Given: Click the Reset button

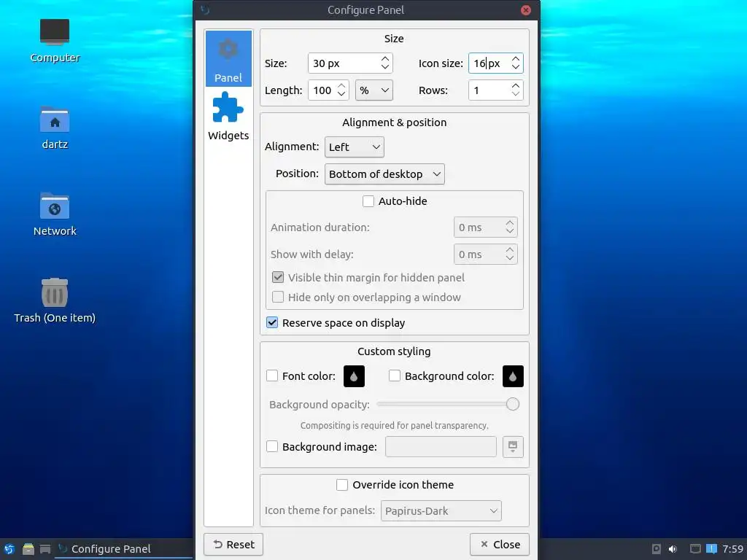Looking at the screenshot, I should (x=233, y=544).
